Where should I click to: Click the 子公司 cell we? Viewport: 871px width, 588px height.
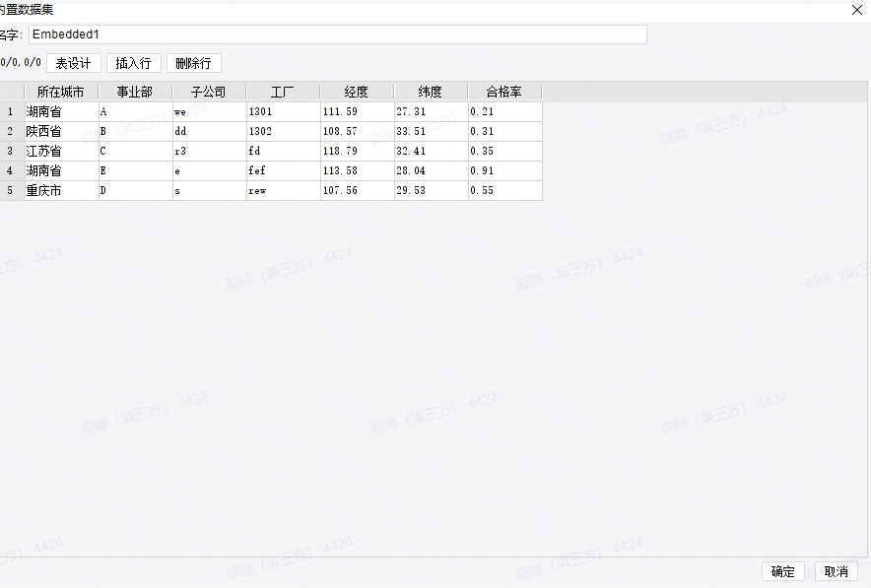tap(210, 111)
